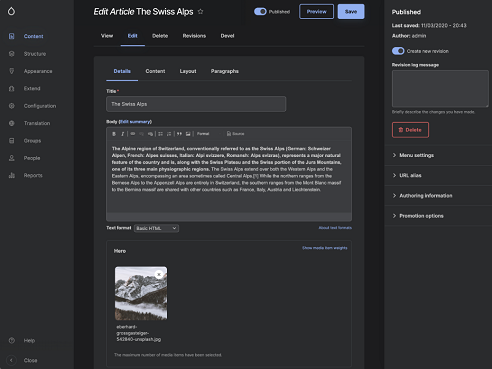The width and height of the screenshot is (492, 369).
Task: Open the Translation globe icon
Action: 12,123
